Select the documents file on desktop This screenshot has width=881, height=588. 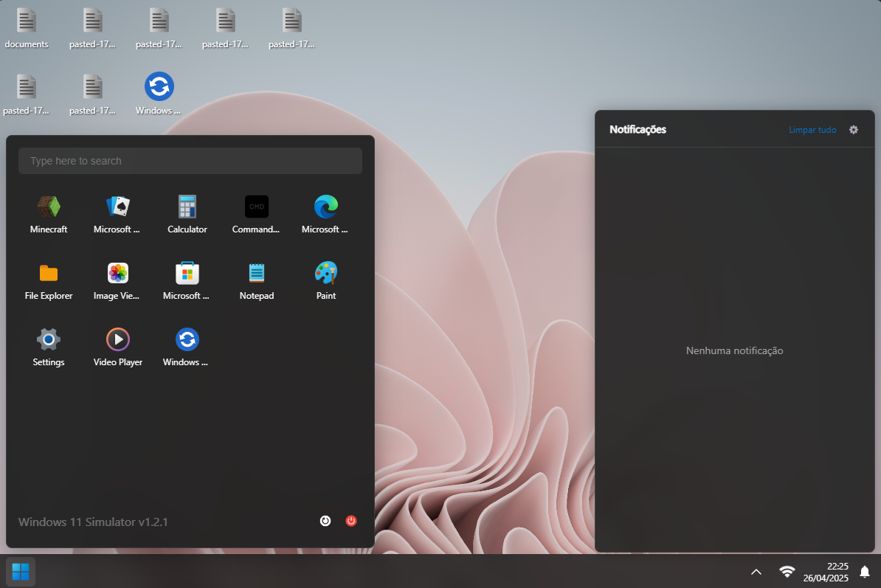coord(27,28)
